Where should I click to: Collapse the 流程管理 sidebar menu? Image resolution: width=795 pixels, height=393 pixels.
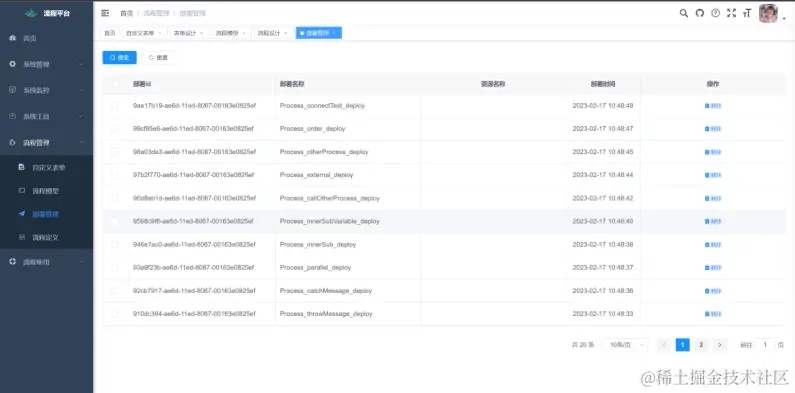pos(46,142)
